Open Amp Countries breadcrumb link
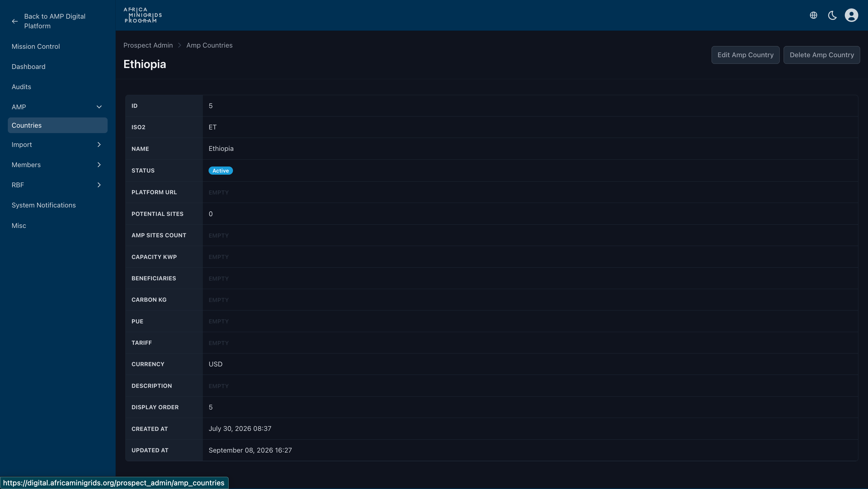 209,45
